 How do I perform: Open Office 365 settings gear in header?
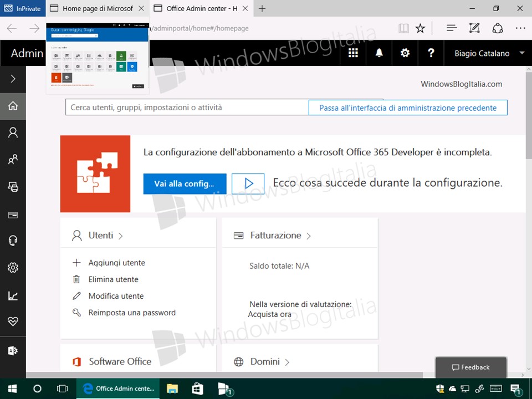coord(405,53)
